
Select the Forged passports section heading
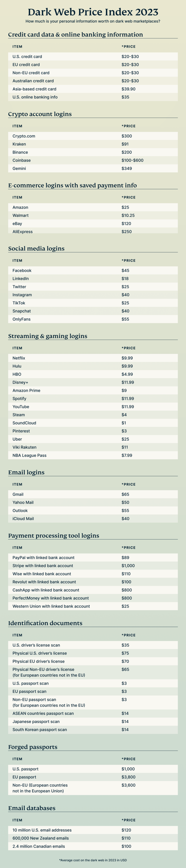pyautogui.click(x=33, y=747)
